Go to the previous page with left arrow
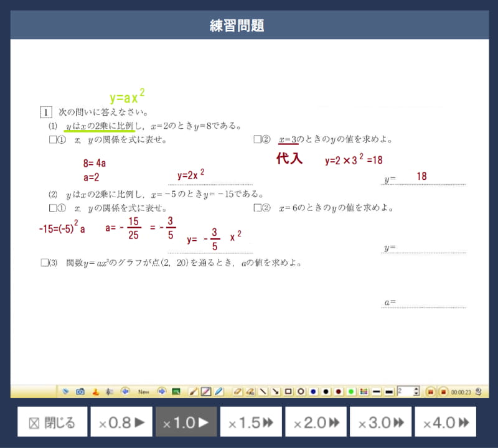This screenshot has width=498, height=448. point(125,391)
